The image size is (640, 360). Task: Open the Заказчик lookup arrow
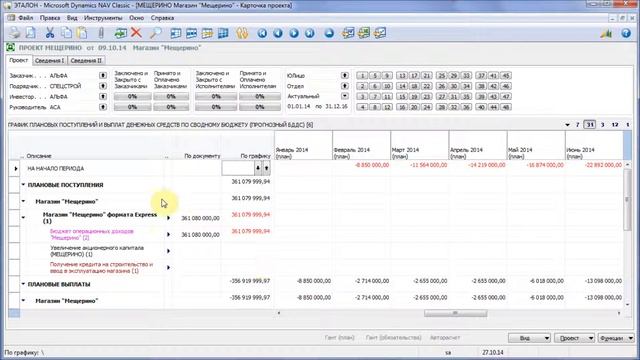pos(102,76)
